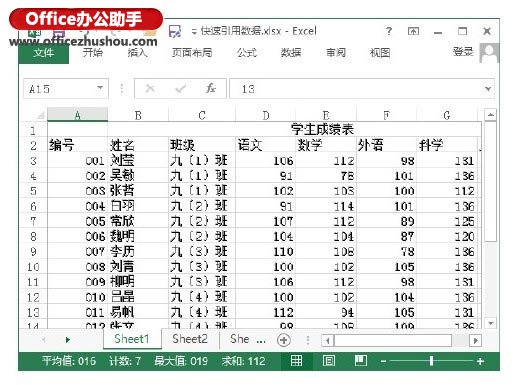Select the cell with name 易帆
This screenshot has height=385, width=515.
138,312
